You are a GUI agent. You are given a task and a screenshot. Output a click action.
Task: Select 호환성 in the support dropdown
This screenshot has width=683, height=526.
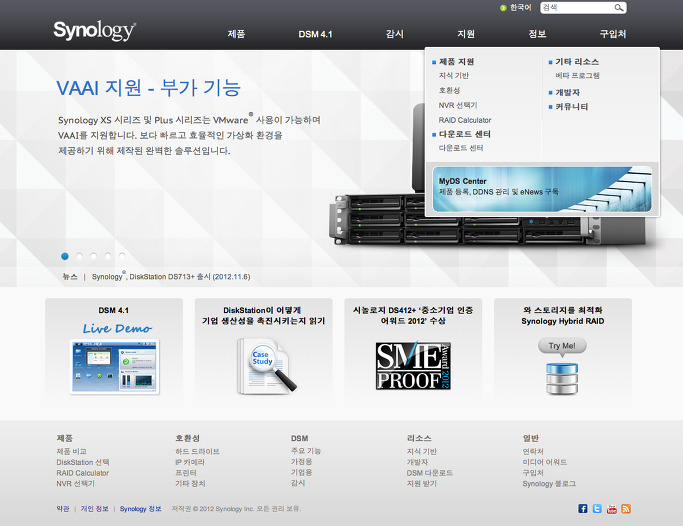coord(449,91)
